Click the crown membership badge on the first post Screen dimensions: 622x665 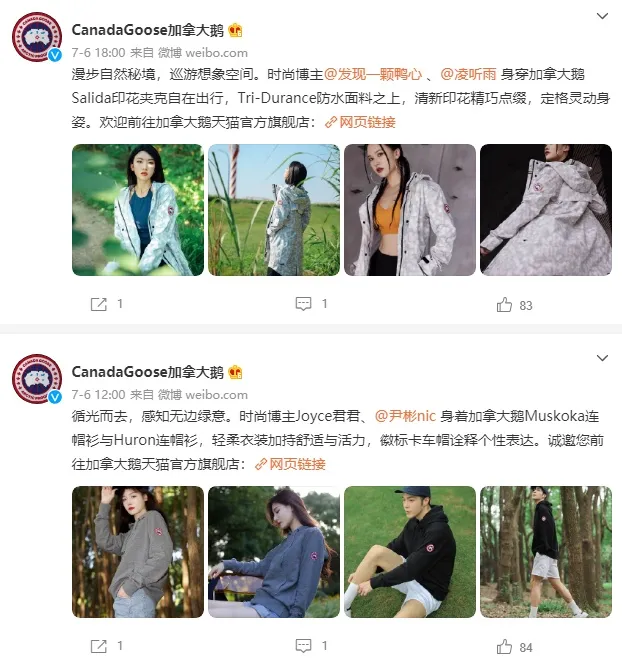pyautogui.click(x=235, y=31)
